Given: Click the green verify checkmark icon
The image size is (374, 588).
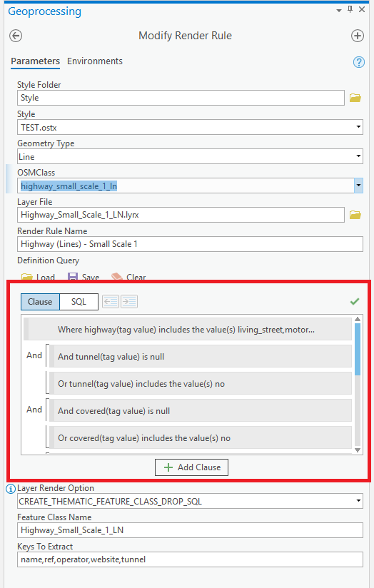Looking at the screenshot, I should click(355, 301).
